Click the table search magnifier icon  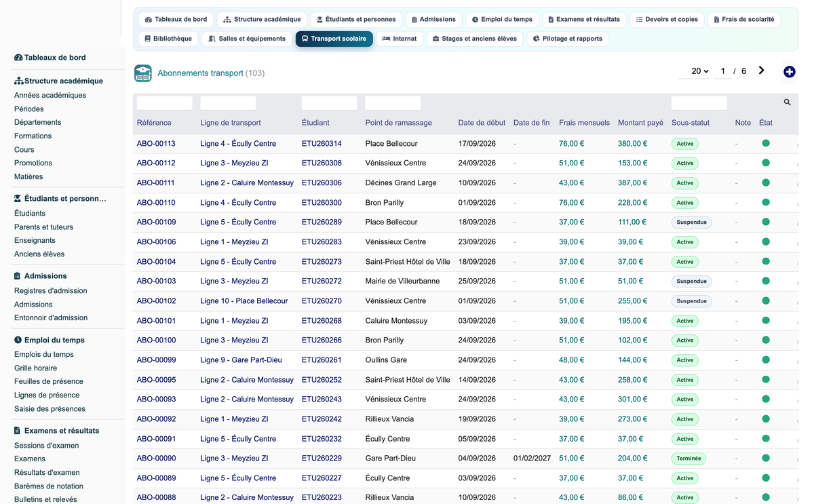coord(787,102)
